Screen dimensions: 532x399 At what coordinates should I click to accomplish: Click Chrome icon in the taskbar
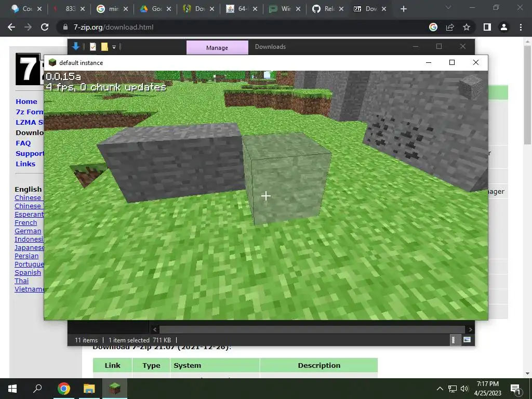click(x=63, y=389)
